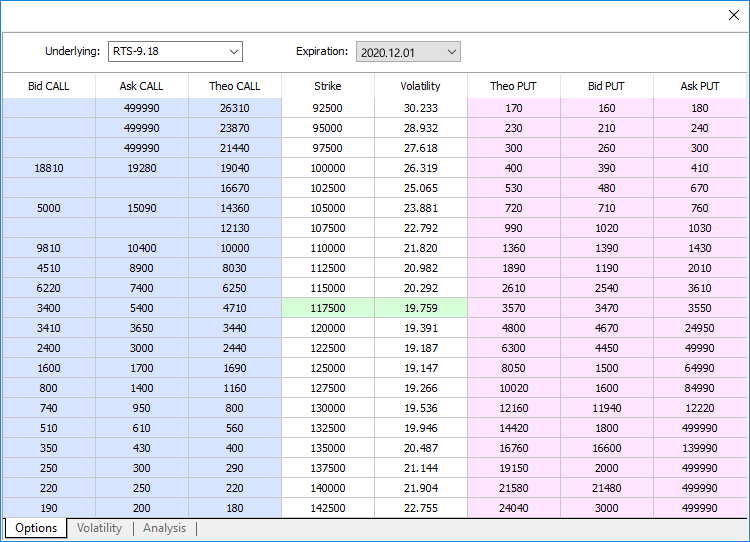This screenshot has height=542, width=750.
Task: Close the options board window
Action: 734,15
